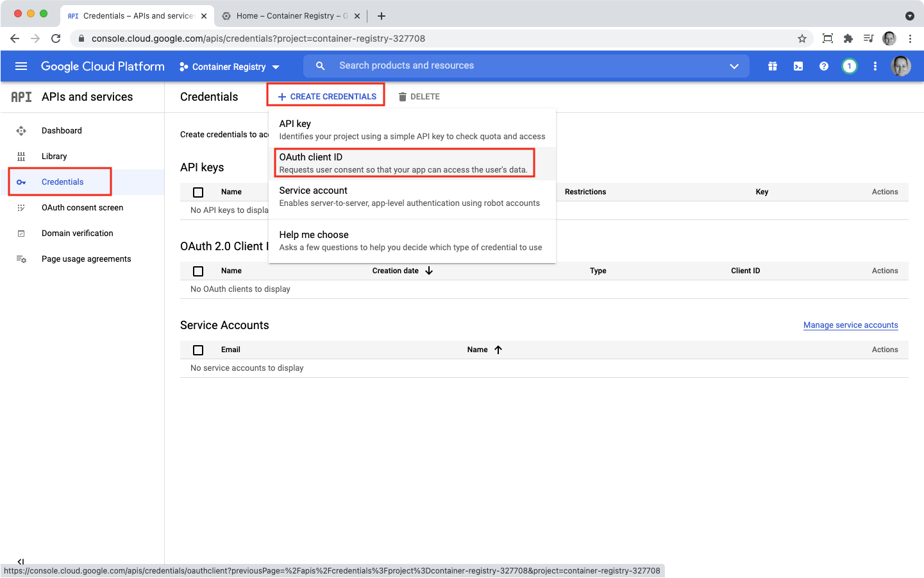The image size is (924, 578).
Task: Open the gift free trial icon
Action: click(x=773, y=66)
